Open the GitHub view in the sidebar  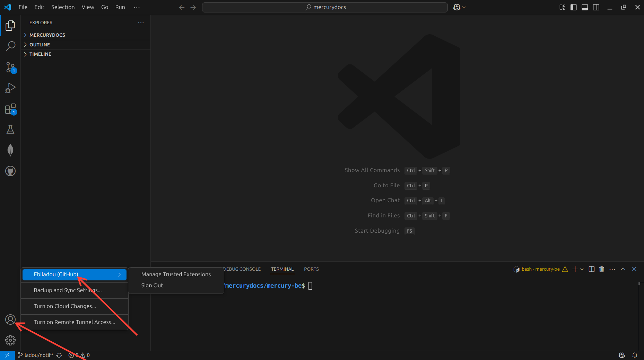tap(10, 171)
